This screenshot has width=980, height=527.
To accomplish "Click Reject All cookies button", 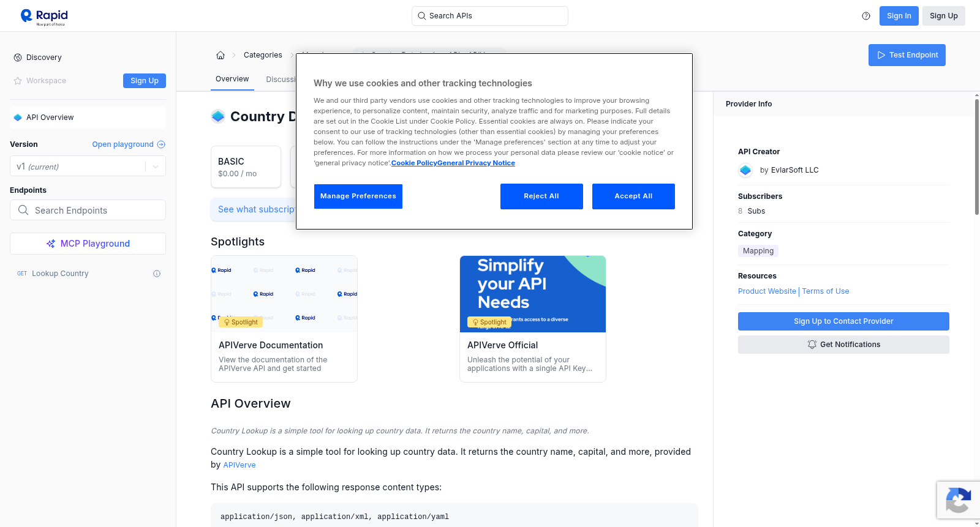I will (541, 196).
